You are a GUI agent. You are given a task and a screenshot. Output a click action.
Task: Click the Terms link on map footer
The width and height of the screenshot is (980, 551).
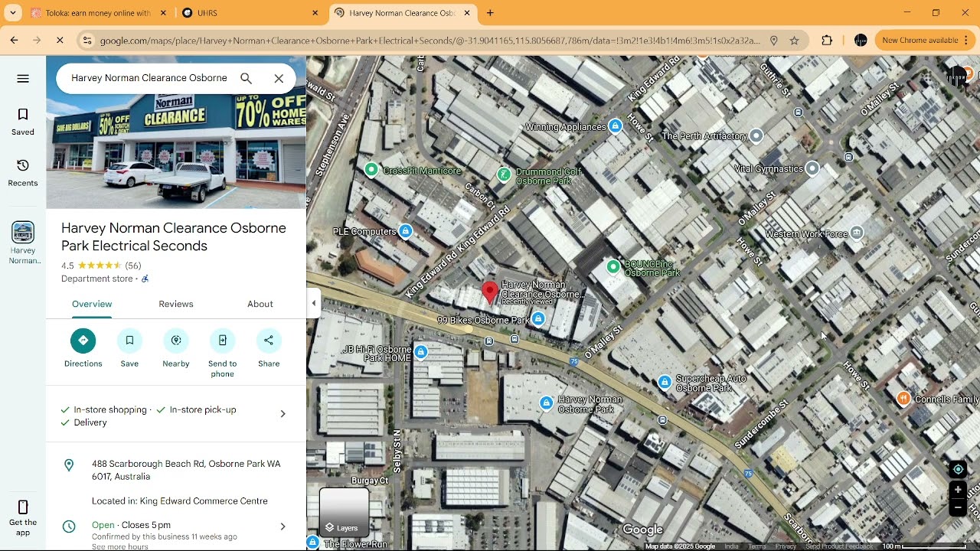(756, 546)
